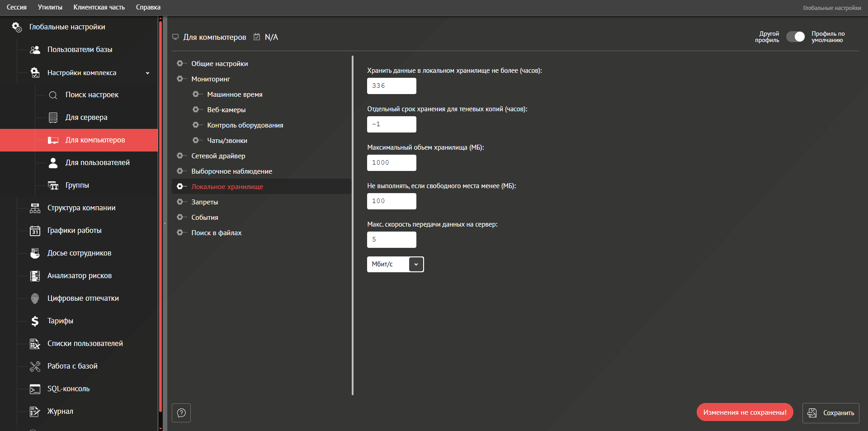The image size is (868, 431).
Task: Open SQL-консоль via its terminal icon
Action: pyautogui.click(x=35, y=389)
